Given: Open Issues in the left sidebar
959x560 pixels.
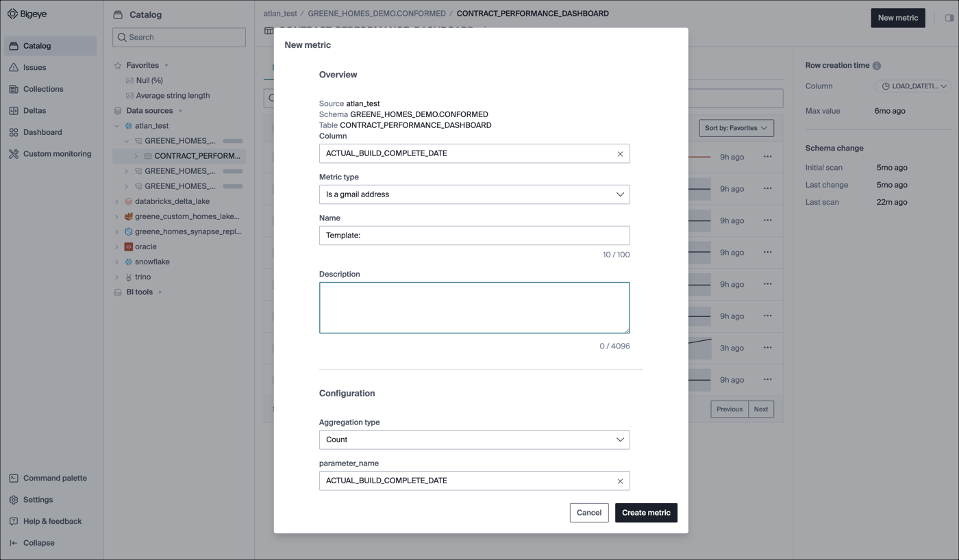Looking at the screenshot, I should (50, 67).
